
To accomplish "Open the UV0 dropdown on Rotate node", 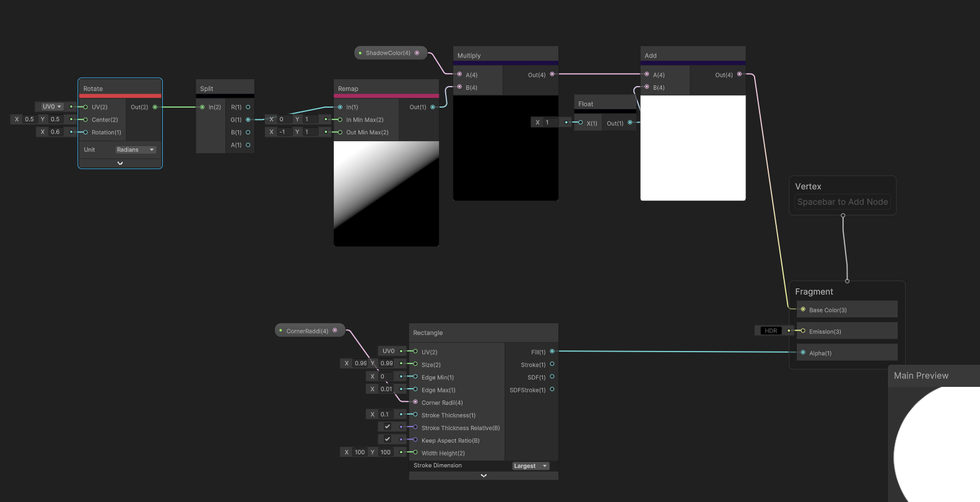I will tap(52, 106).
